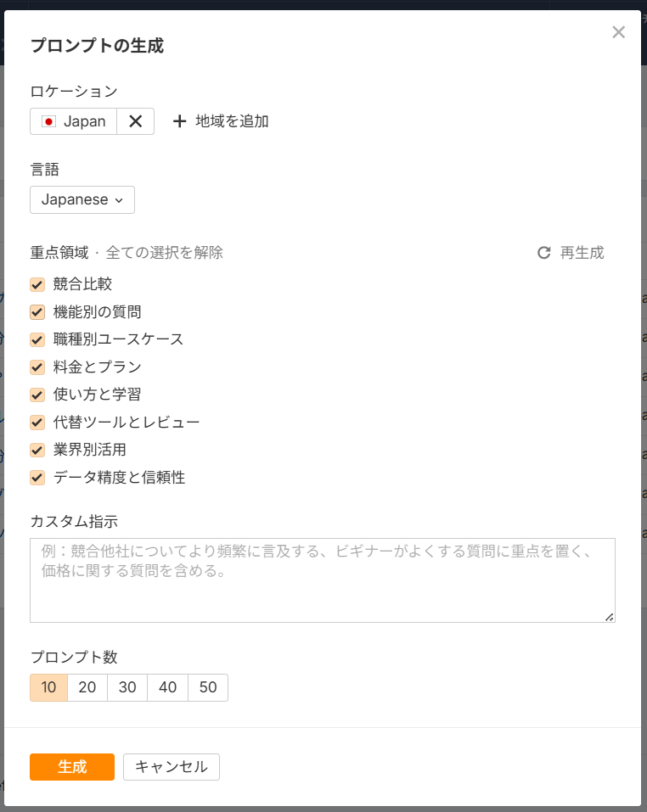Close the dialog with the X
The image size is (647, 812).
[x=618, y=32]
